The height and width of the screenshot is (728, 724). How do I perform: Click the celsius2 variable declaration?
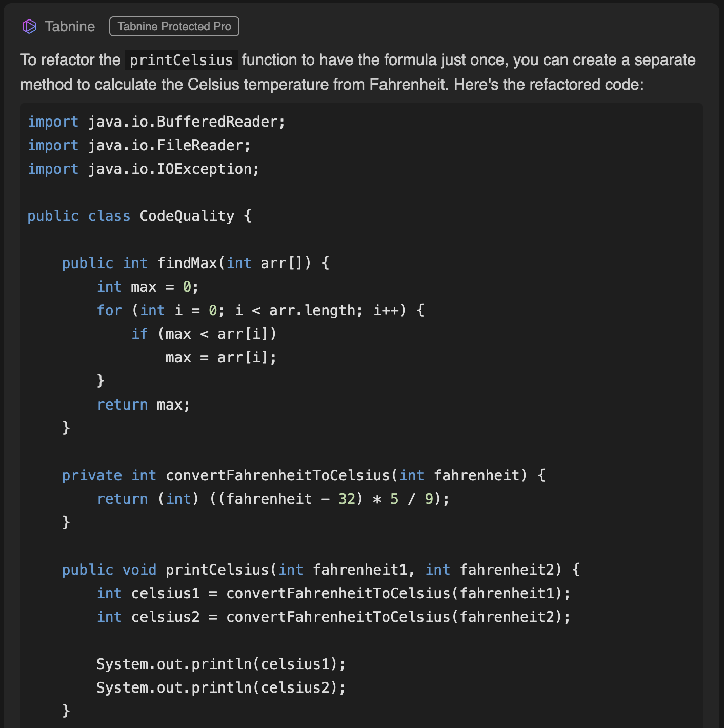tap(165, 617)
